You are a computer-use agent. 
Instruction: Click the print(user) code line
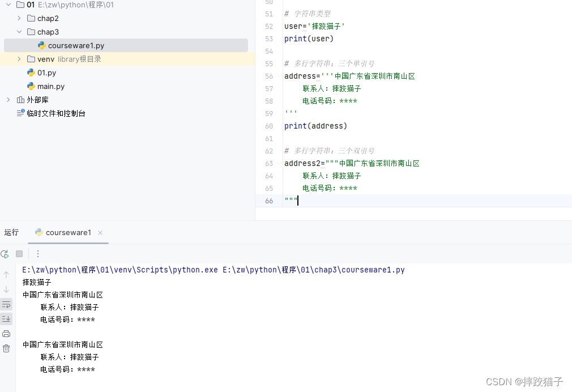tap(309, 39)
